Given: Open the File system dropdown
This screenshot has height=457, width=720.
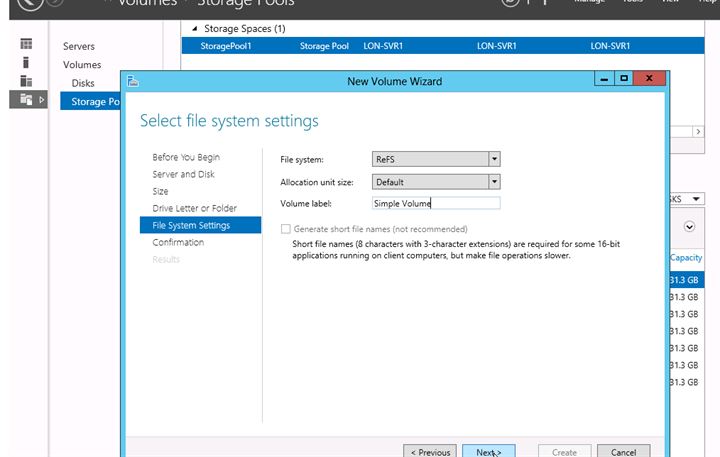Looking at the screenshot, I should tap(494, 159).
